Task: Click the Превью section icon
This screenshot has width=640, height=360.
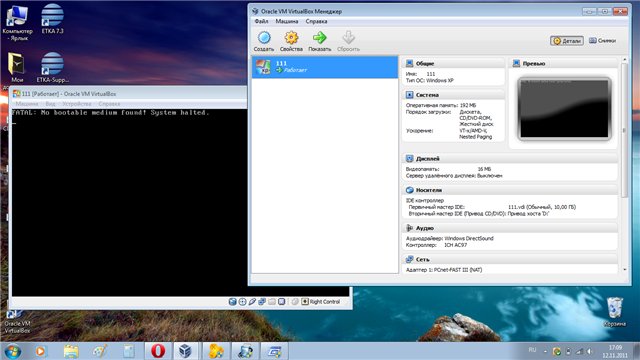Action: (x=516, y=63)
